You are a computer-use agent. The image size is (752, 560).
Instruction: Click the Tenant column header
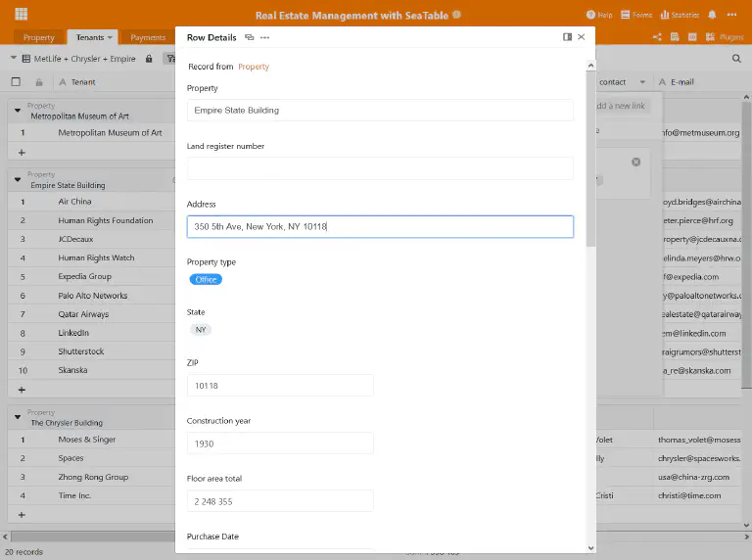pyautogui.click(x=83, y=82)
